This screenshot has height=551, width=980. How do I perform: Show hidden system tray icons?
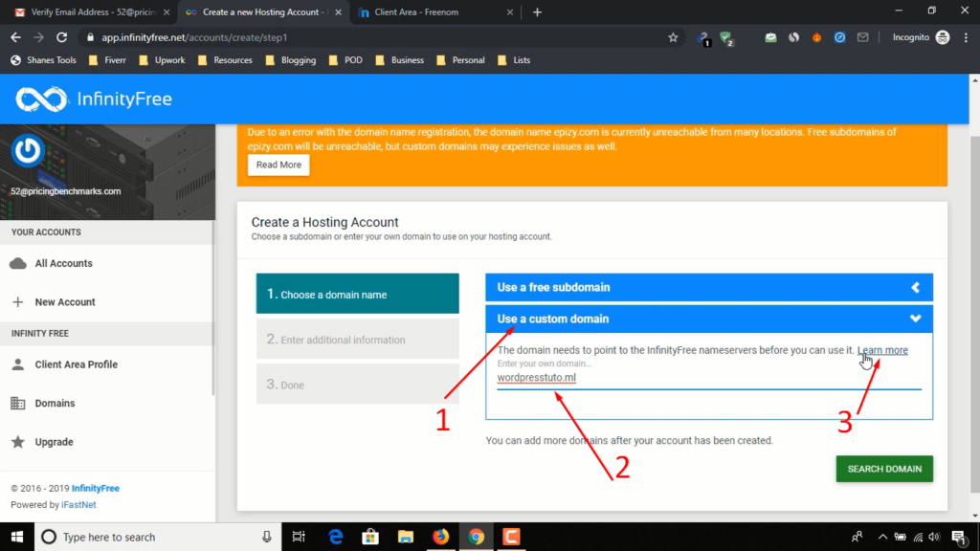[882, 537]
